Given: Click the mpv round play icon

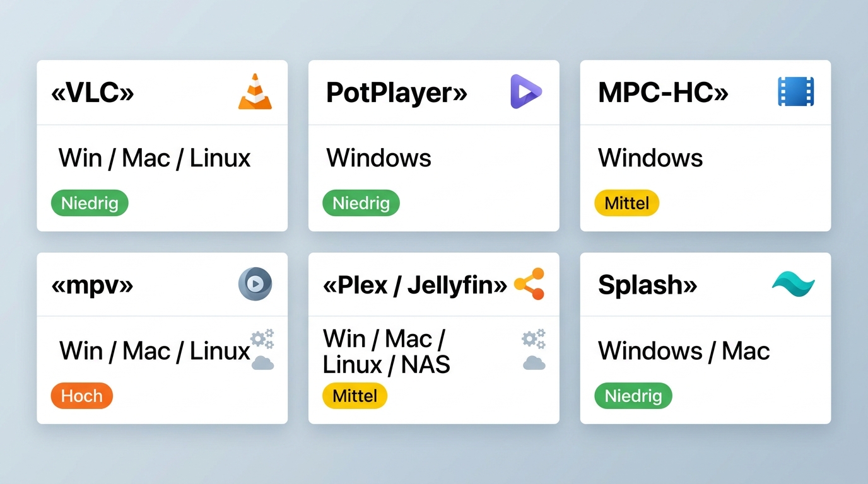Looking at the screenshot, I should 255,284.
